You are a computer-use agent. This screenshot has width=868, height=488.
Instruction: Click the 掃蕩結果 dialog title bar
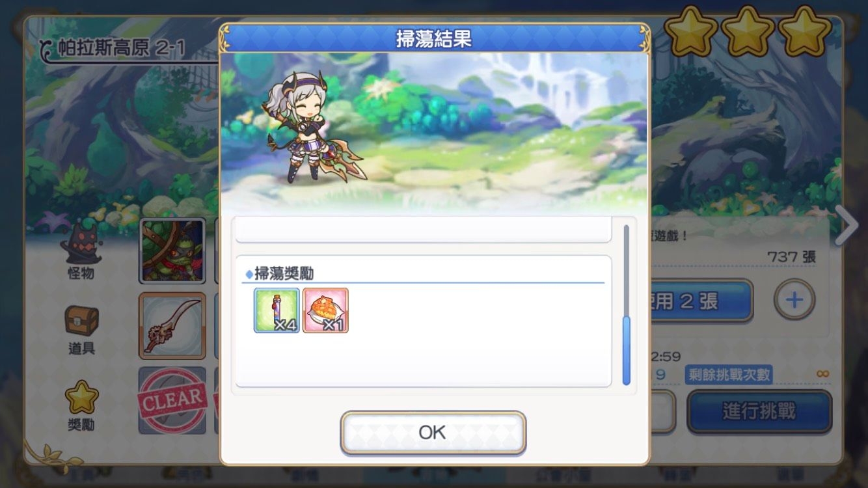pos(434,38)
